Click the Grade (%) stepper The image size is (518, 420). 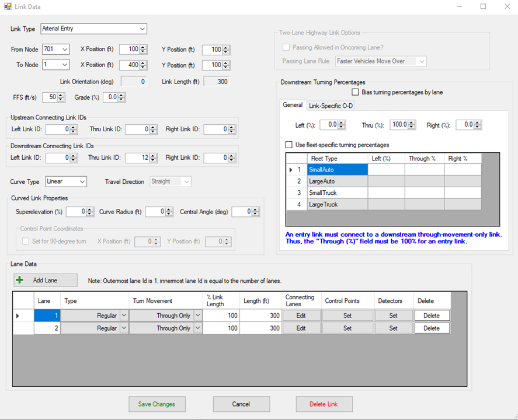(121, 97)
